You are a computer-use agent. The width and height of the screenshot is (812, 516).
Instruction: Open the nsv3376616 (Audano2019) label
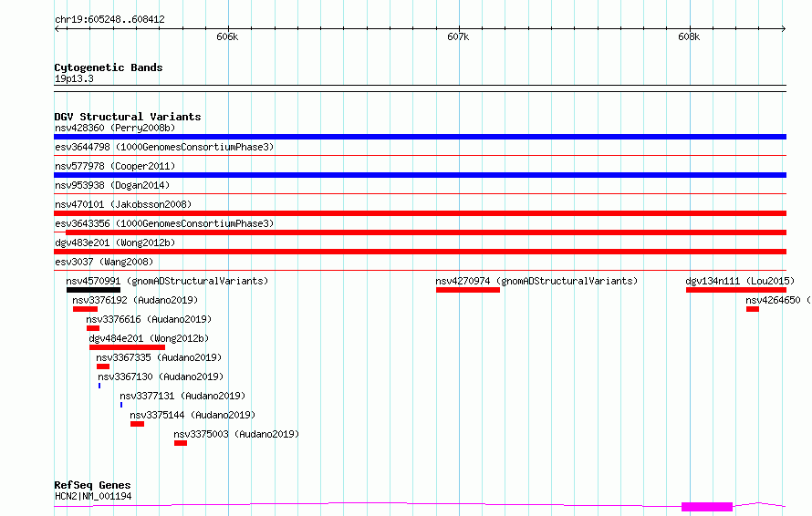click(149, 319)
